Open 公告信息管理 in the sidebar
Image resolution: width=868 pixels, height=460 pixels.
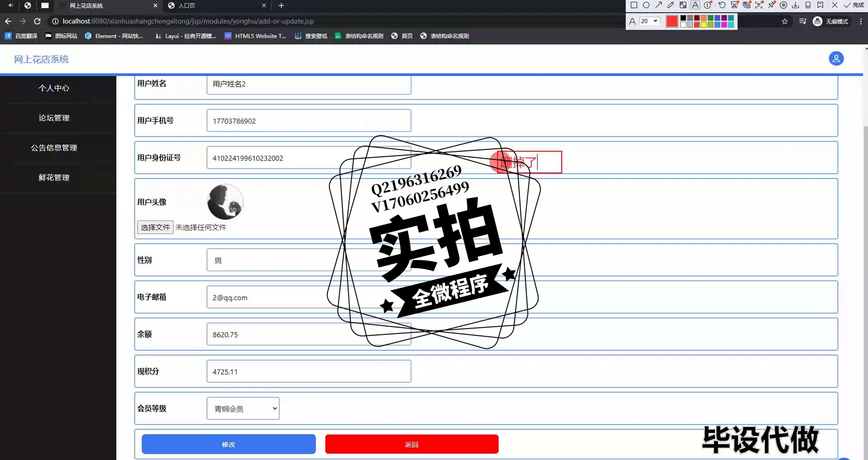tap(54, 148)
